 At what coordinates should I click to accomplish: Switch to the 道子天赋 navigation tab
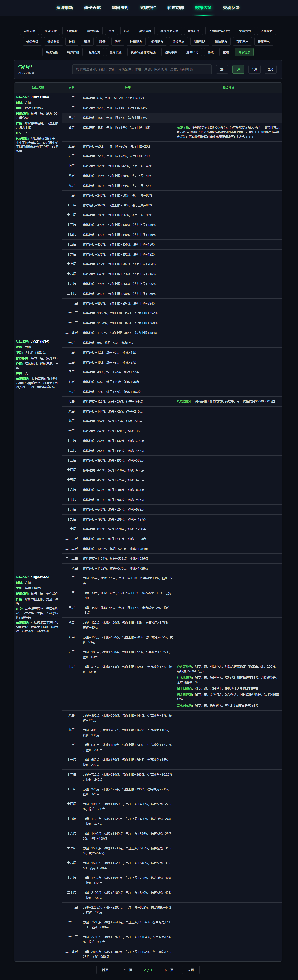pyautogui.click(x=92, y=8)
